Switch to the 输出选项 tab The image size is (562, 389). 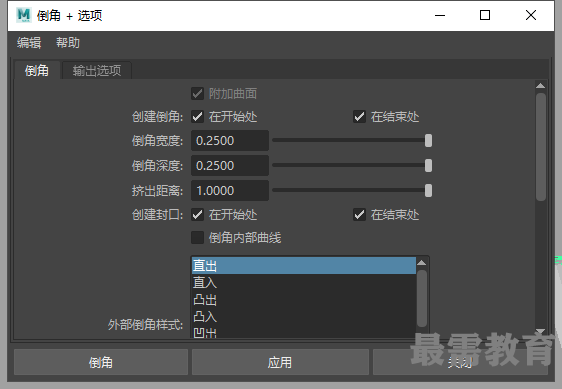click(x=97, y=70)
